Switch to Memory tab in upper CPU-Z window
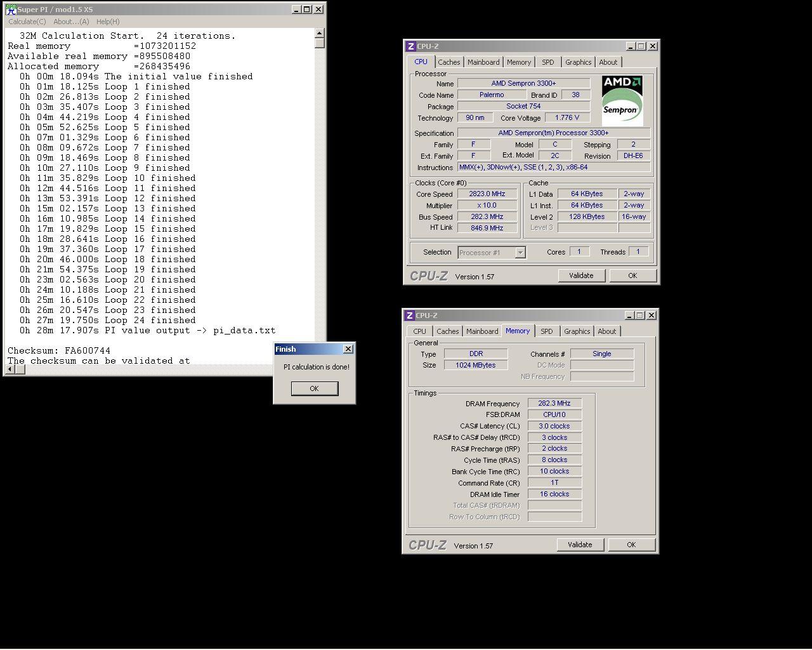This screenshot has width=812, height=650. tap(519, 62)
